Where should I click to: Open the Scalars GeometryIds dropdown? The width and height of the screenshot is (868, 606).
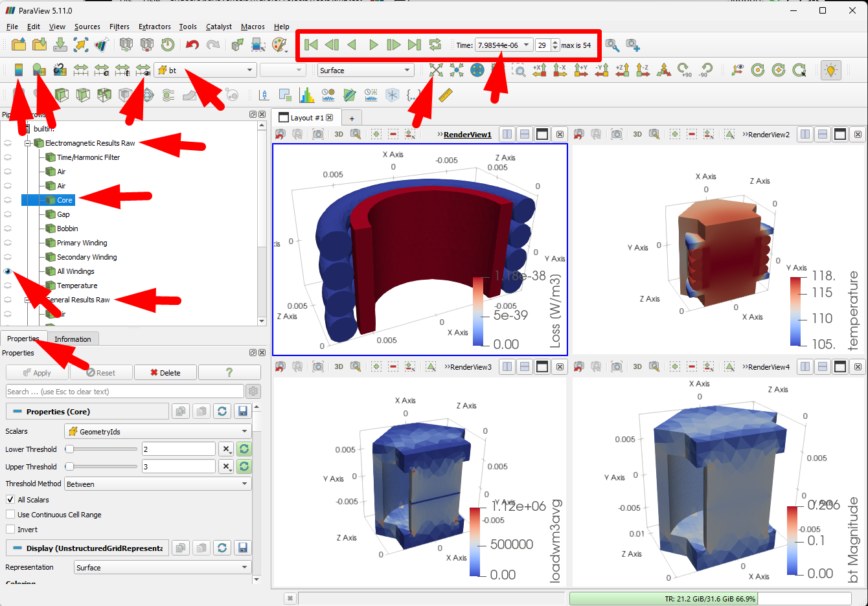click(x=158, y=431)
